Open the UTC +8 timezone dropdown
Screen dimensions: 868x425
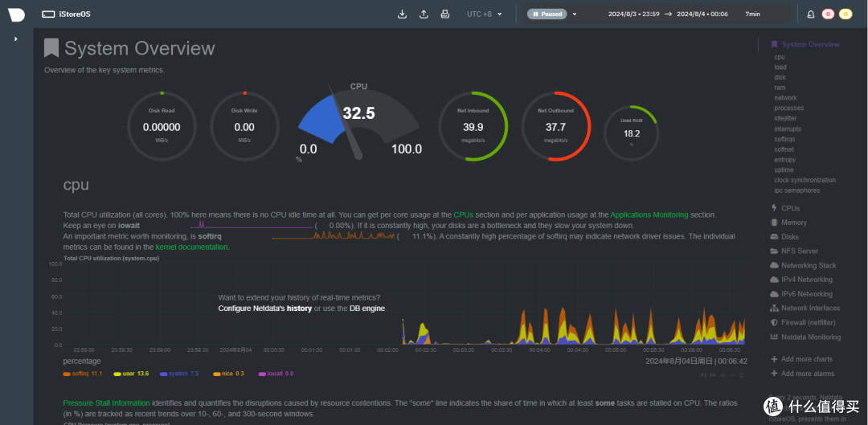[485, 14]
